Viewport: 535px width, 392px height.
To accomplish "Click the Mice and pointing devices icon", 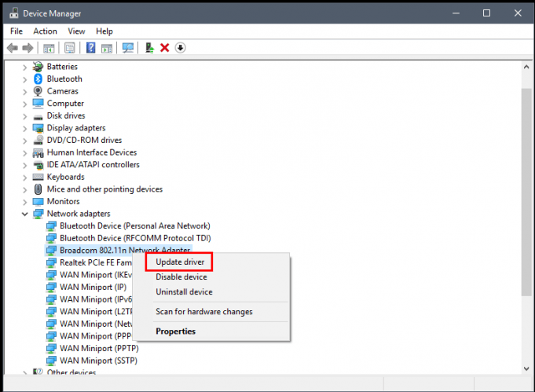I will tap(38, 189).
